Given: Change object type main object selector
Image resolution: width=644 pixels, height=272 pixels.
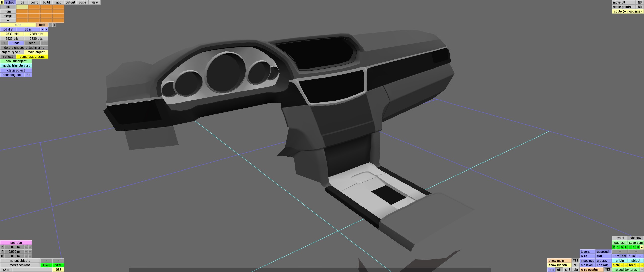Looking at the screenshot, I should coord(36,52).
